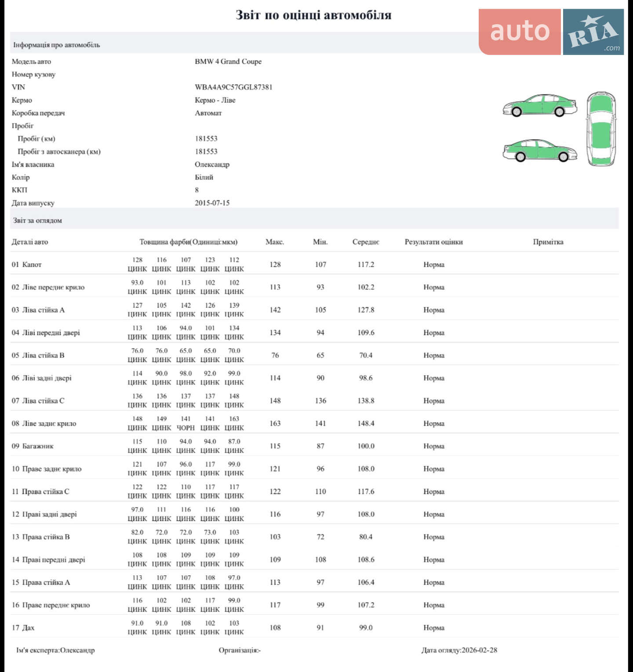Click the steering value Кермо - Ліве
The width and height of the screenshot is (633, 672).
coord(215,100)
